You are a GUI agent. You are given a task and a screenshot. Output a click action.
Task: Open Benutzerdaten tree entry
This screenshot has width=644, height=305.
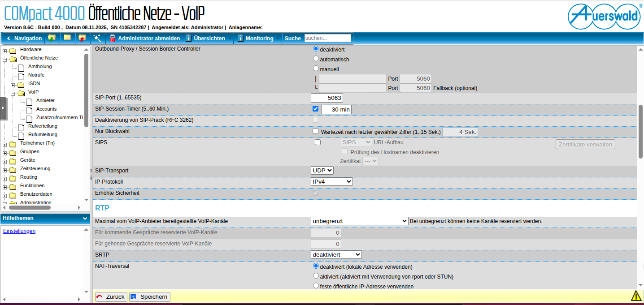[x=36, y=194]
